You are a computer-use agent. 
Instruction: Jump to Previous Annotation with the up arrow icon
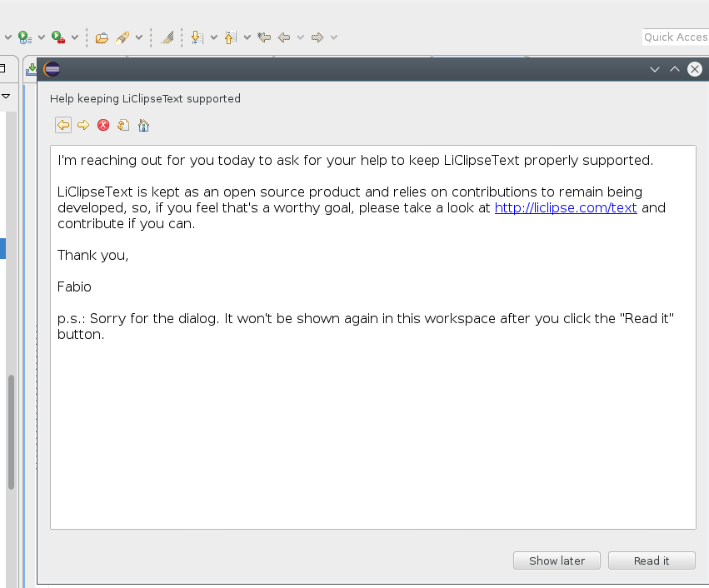(x=231, y=37)
